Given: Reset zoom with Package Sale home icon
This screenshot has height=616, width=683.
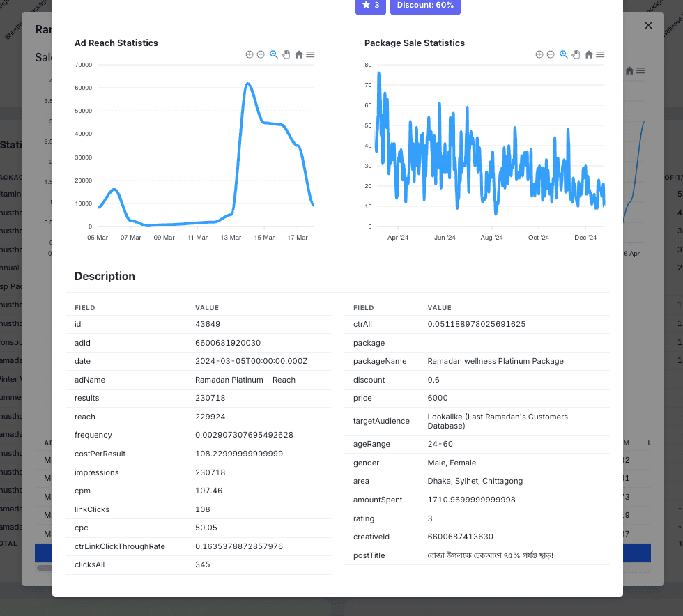Looking at the screenshot, I should coord(589,54).
